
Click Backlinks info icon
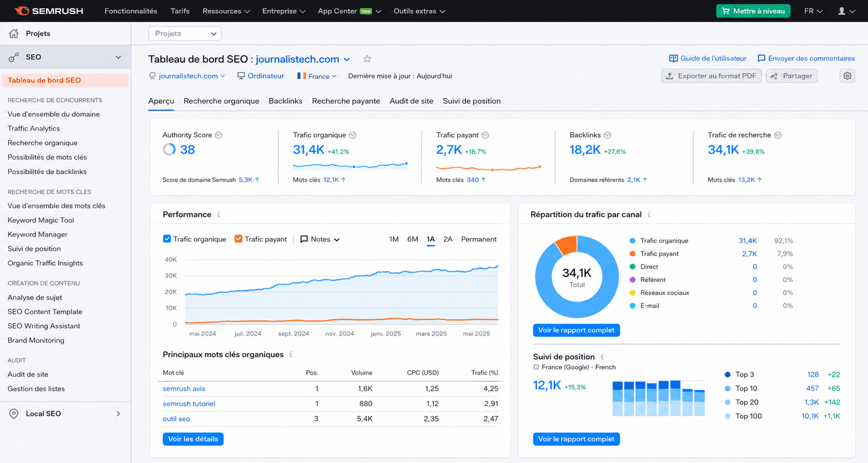pos(608,135)
